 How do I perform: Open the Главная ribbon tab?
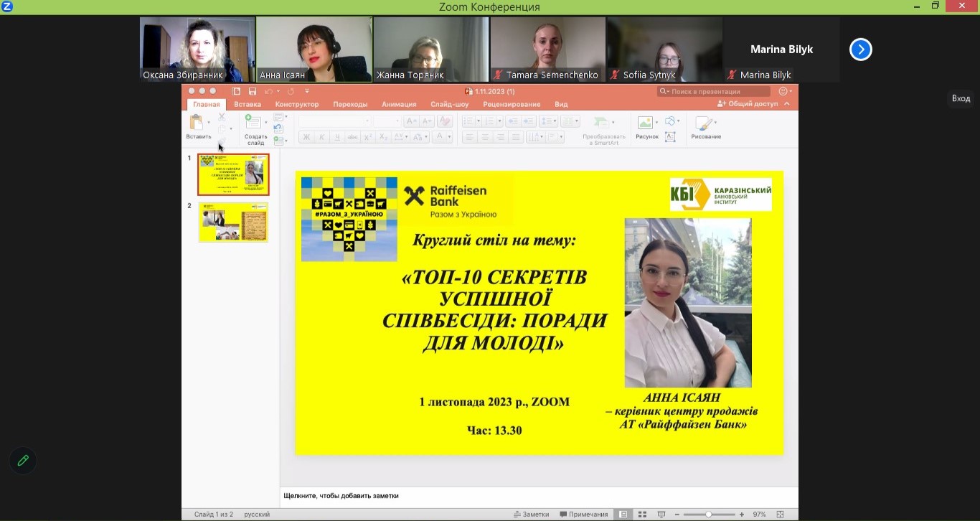(207, 104)
